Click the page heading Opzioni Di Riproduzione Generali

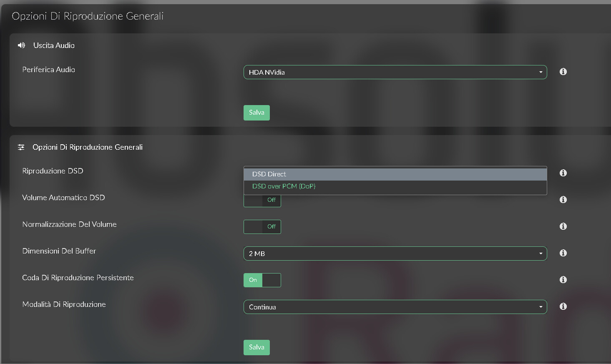point(88,16)
